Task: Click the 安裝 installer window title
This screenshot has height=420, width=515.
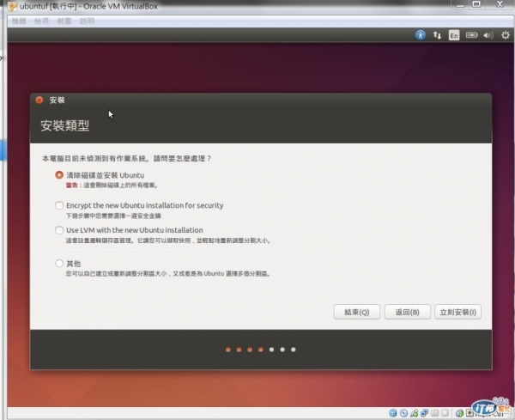Action: pyautogui.click(x=57, y=100)
